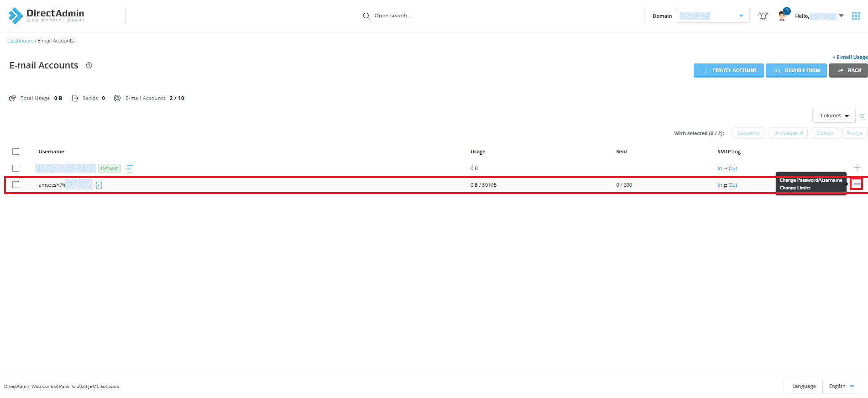Click the DirectAdmin logo
This screenshot has width=868, height=398.
[46, 16]
